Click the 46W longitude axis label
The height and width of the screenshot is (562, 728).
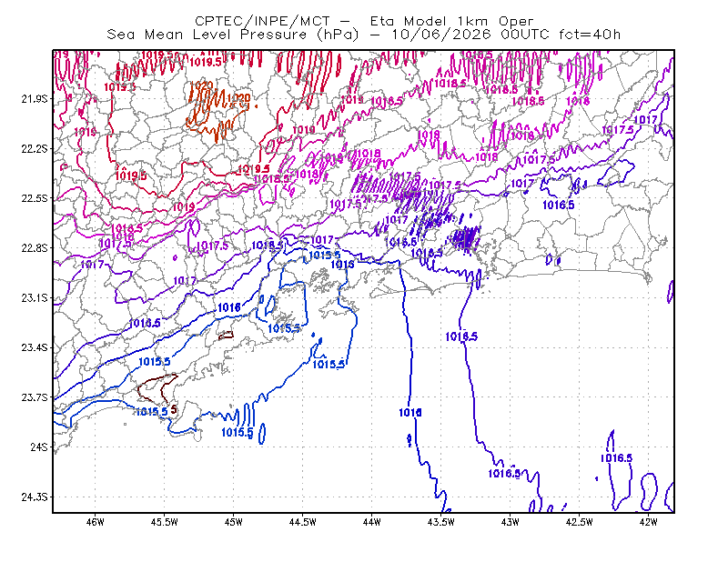click(96, 523)
